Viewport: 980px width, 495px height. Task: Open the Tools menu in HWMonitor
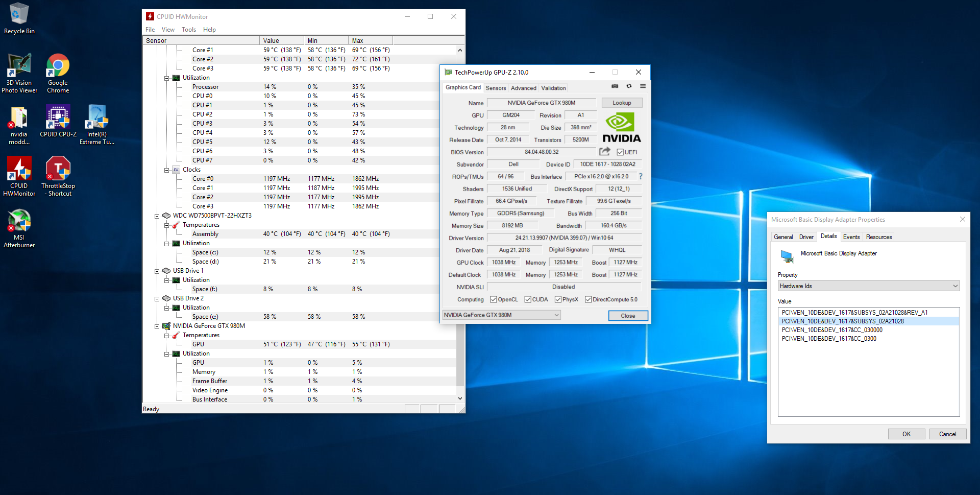pos(189,30)
